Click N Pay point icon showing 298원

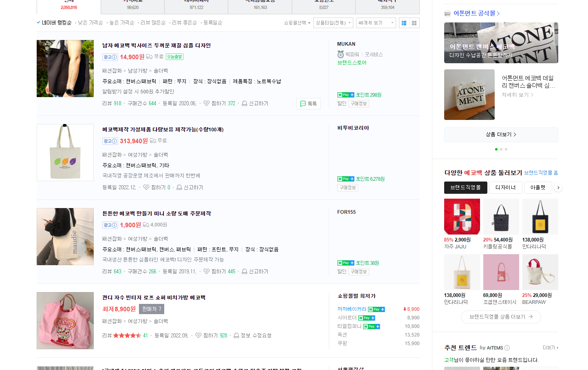pyautogui.click(x=346, y=95)
